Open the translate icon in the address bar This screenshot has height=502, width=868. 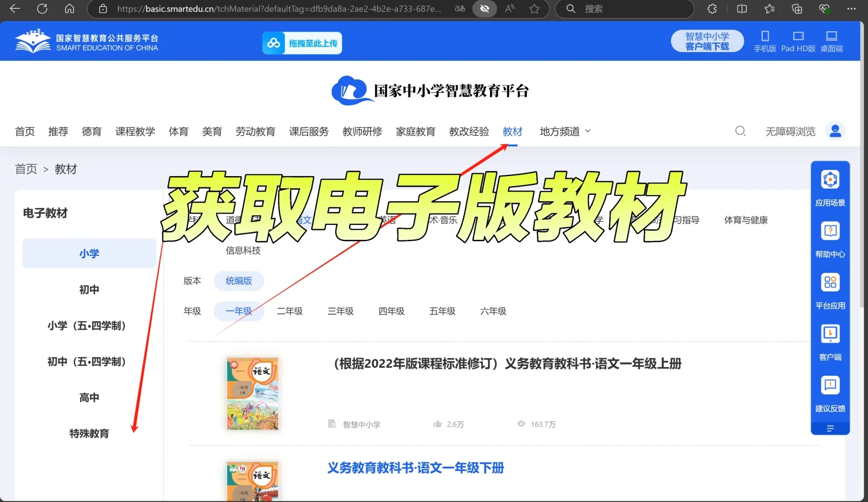tap(460, 8)
